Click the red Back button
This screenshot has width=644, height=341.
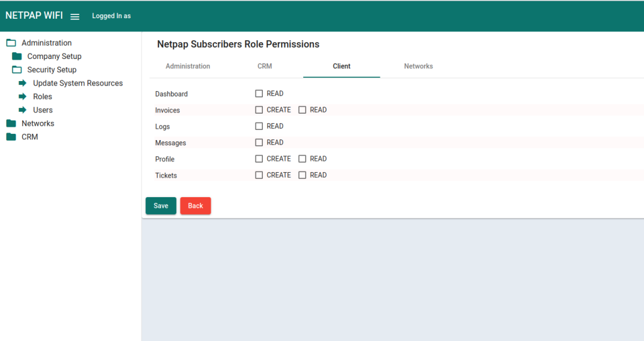click(x=196, y=205)
